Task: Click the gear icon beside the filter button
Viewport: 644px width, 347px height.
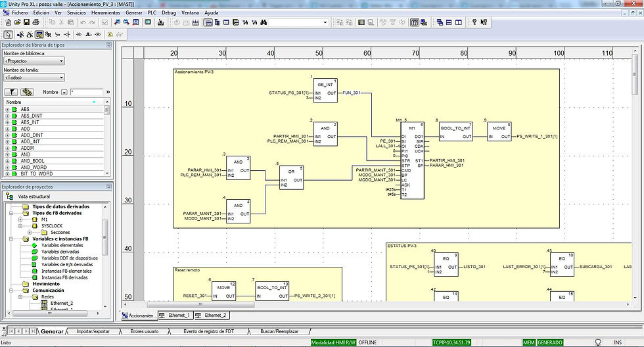Action: tap(27, 92)
